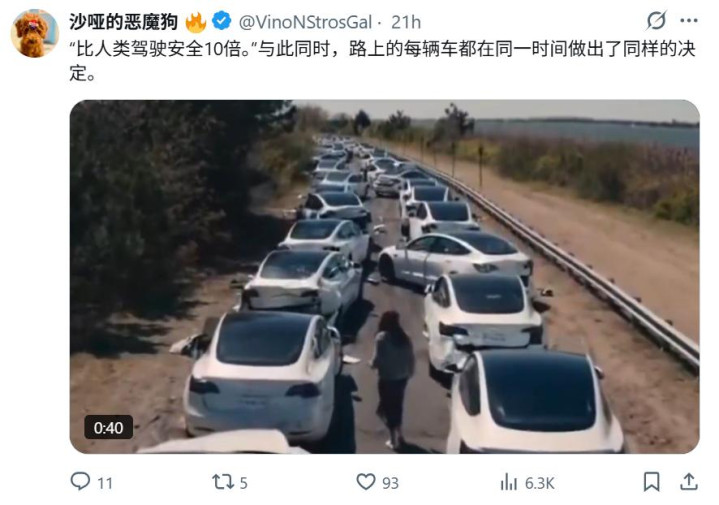Open the reply comment icon
Viewport: 719px width, 505px height.
(x=80, y=481)
